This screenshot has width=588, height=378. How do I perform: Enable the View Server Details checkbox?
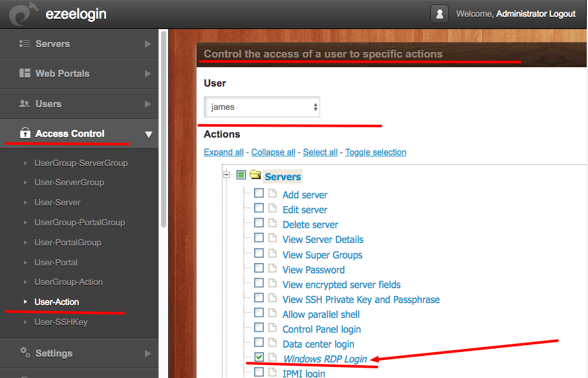pyautogui.click(x=259, y=238)
